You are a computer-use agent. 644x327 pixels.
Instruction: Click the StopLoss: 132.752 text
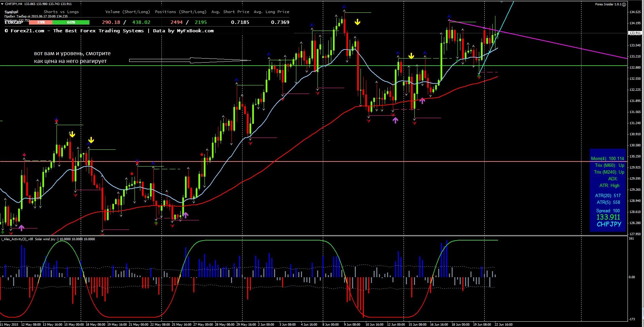point(17,20)
